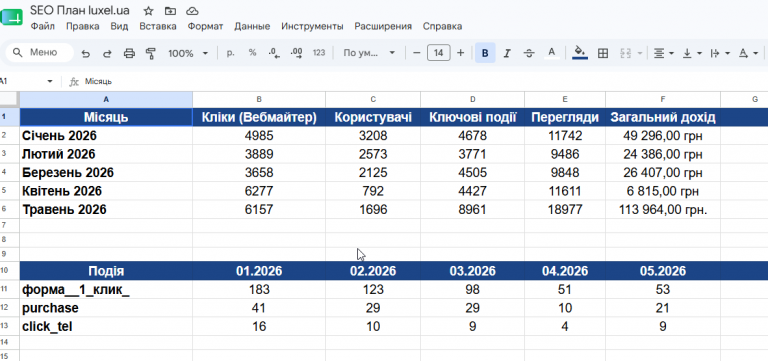
Task: Open the Данные menu
Action: (x=252, y=26)
